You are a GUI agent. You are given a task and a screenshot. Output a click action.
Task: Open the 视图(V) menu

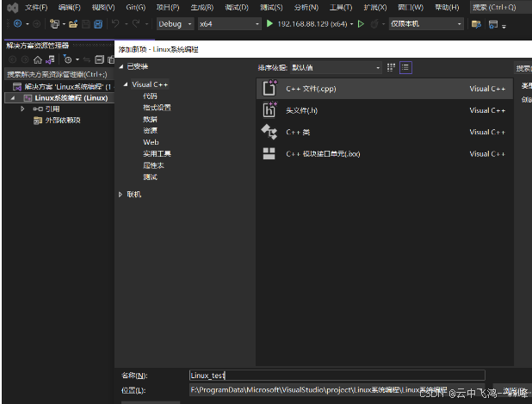103,8
